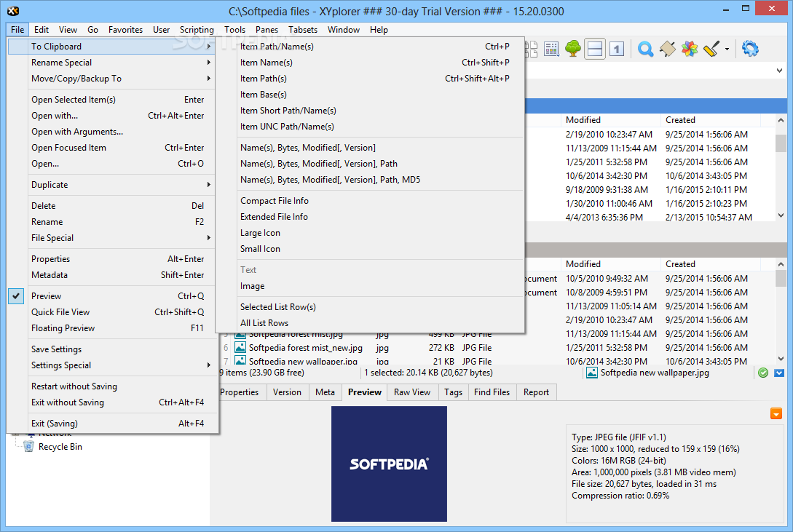Switch to the Report tab
The height and width of the screenshot is (532, 793).
[x=536, y=392]
